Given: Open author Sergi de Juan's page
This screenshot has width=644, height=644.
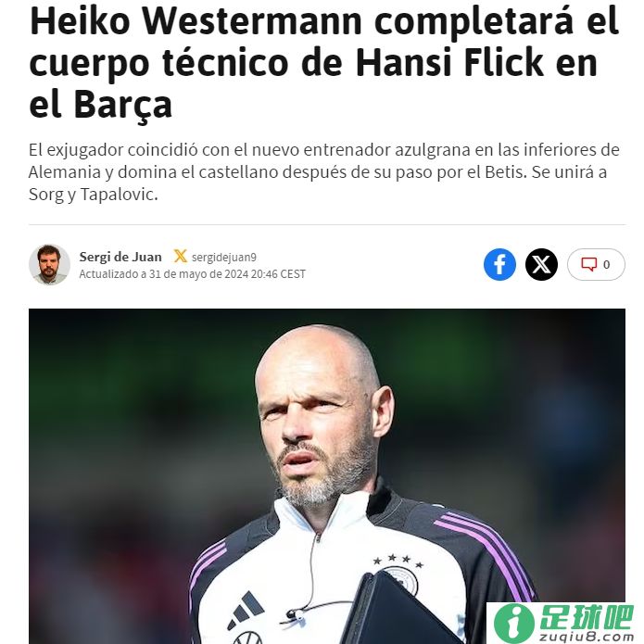Looking at the screenshot, I should pyautogui.click(x=120, y=257).
